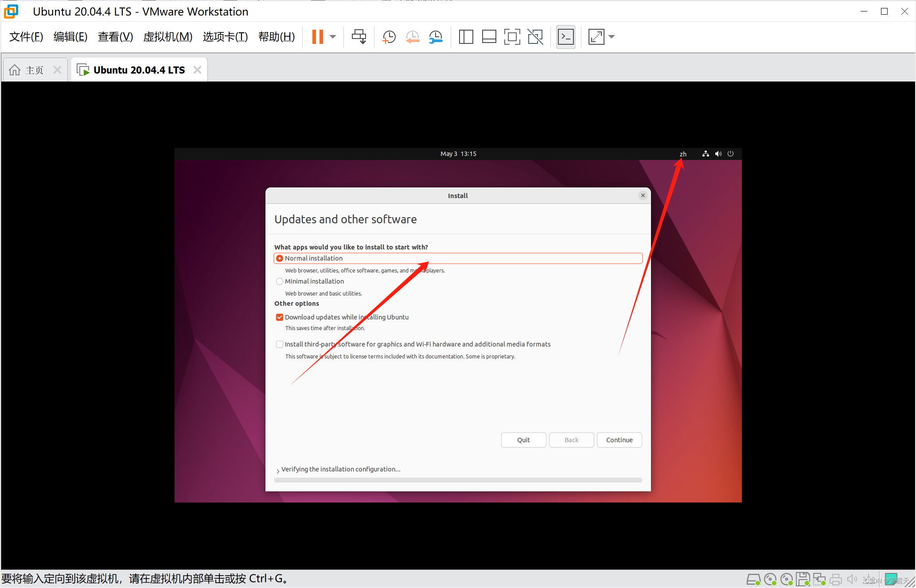Image resolution: width=916 pixels, height=588 pixels.
Task: Click 'What apps would you like to install' text
Action: (351, 247)
